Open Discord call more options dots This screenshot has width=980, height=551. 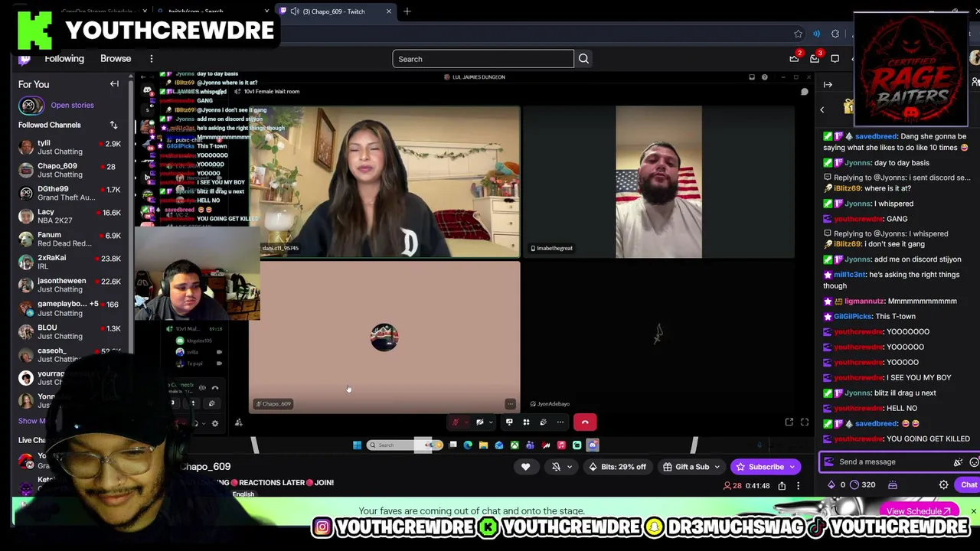click(560, 422)
